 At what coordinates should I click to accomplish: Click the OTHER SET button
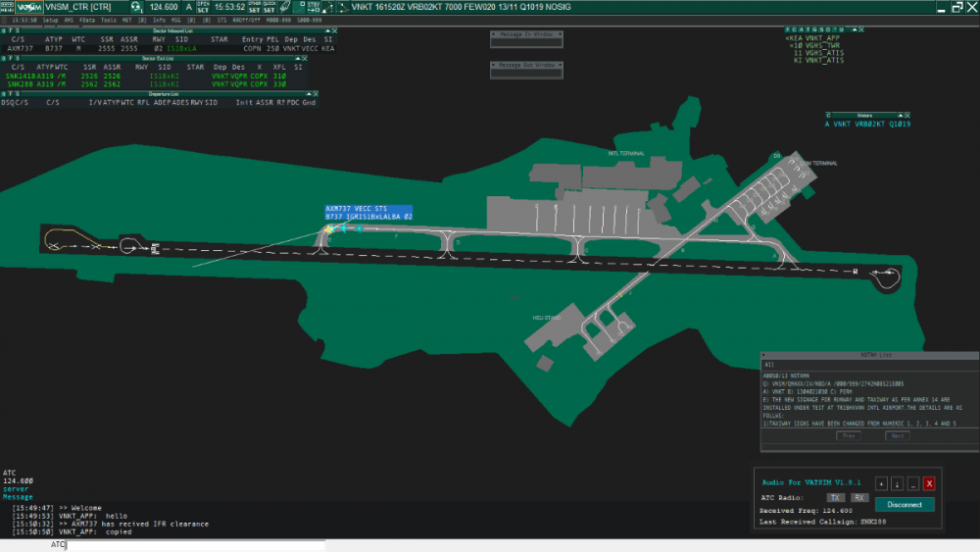point(255,7)
